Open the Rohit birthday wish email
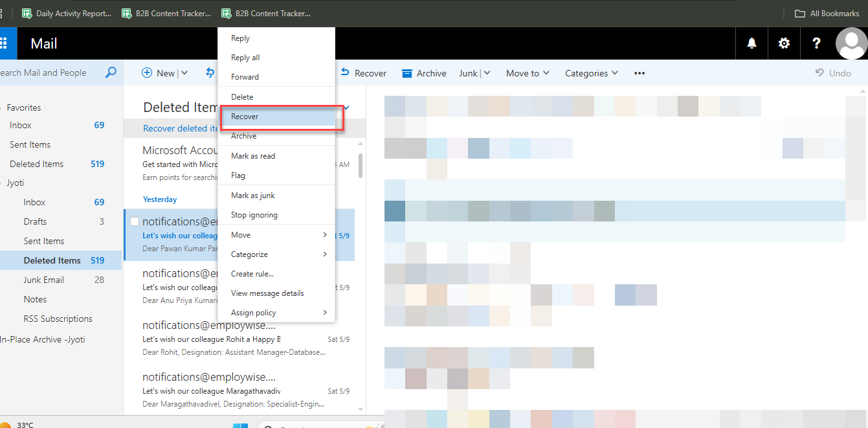This screenshot has width=868, height=428. (x=239, y=339)
